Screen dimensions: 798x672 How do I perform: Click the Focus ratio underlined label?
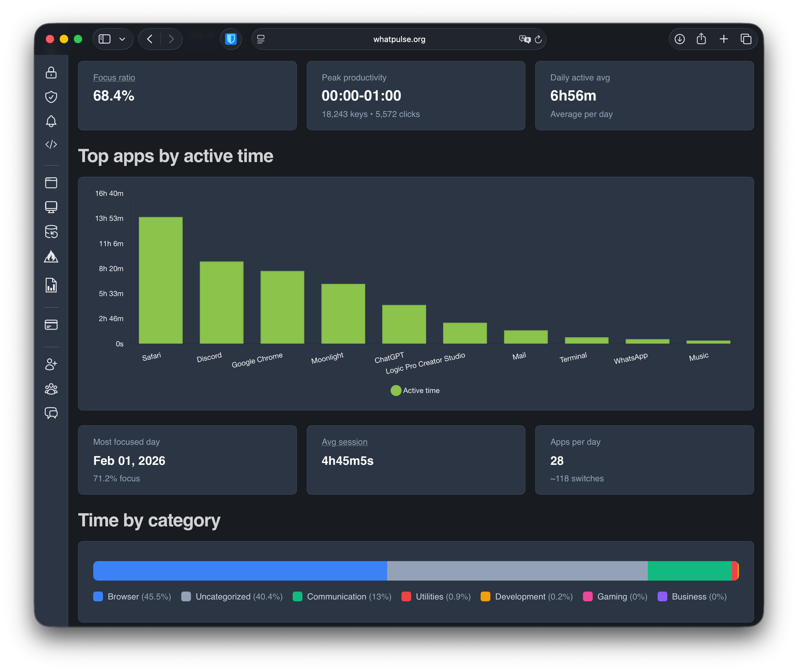click(x=114, y=78)
